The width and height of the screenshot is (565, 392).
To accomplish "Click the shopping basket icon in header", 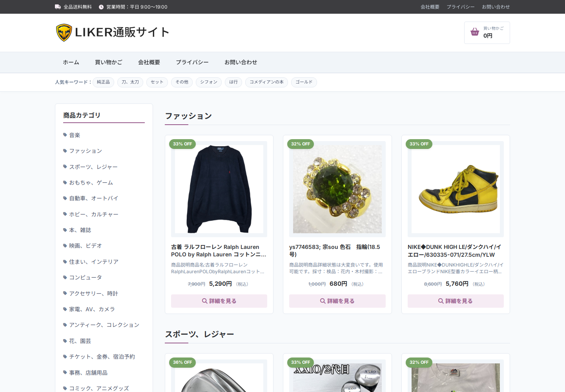I will tap(475, 32).
